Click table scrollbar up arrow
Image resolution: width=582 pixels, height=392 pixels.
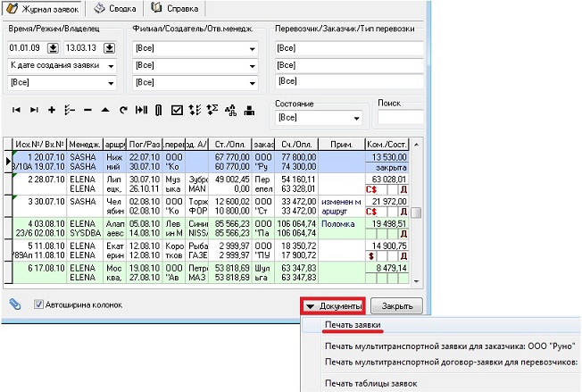coord(417,145)
